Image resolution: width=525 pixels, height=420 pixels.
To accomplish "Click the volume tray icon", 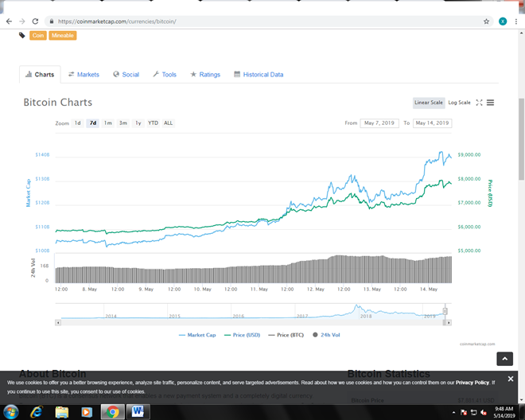I will point(484,412).
